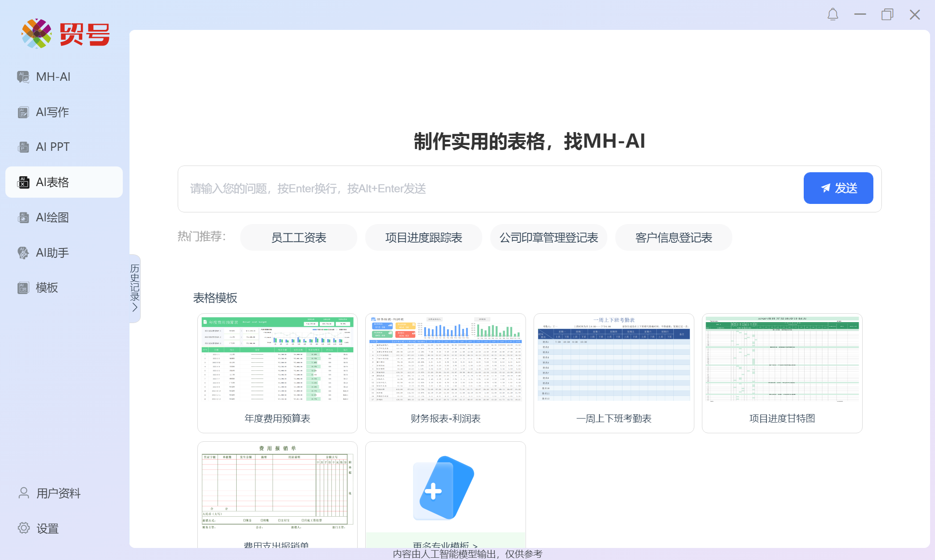Click the 贸号 app logo
935x560 pixels.
65,33
